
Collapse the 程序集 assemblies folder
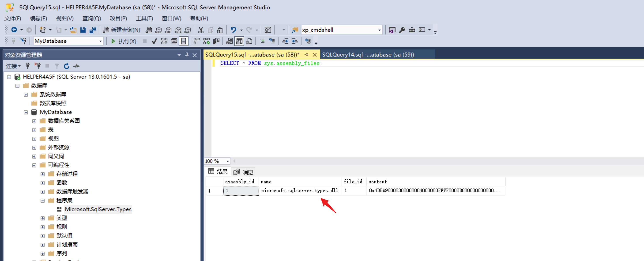coord(43,200)
